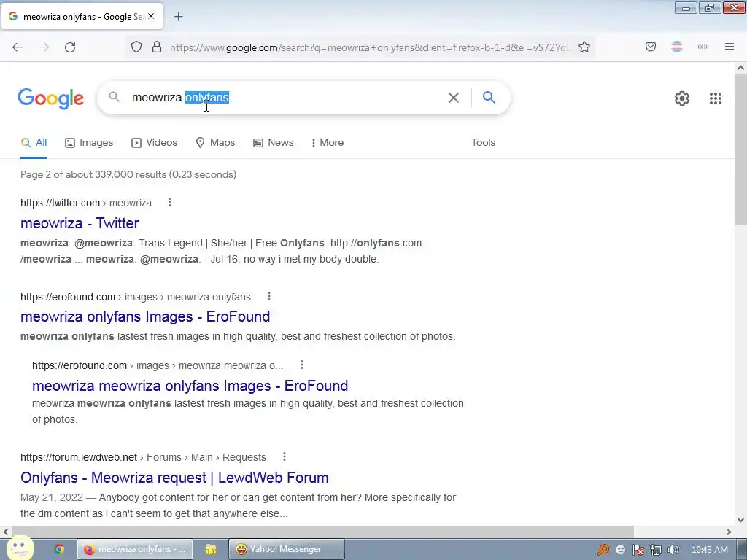Screen dimensions: 747x560
Task: Open Yahoo! Messenger taskbar button
Action: [x=286, y=549]
